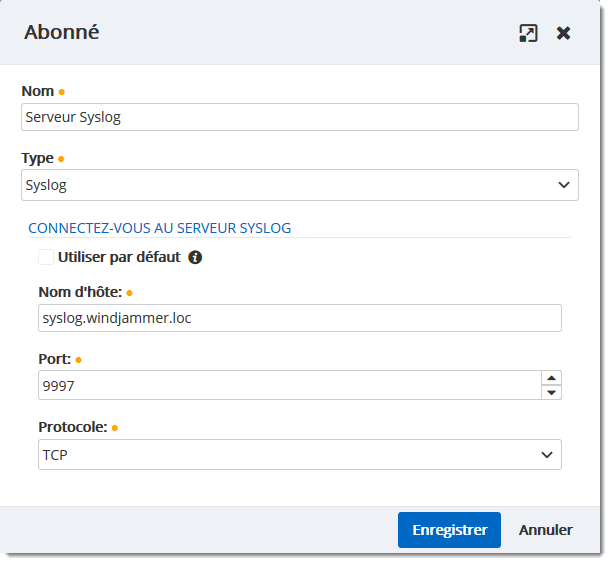Screen dimensions: 610x563
Task: Click the Connectez-vous au serveur Syslog heading
Action: [x=160, y=228]
